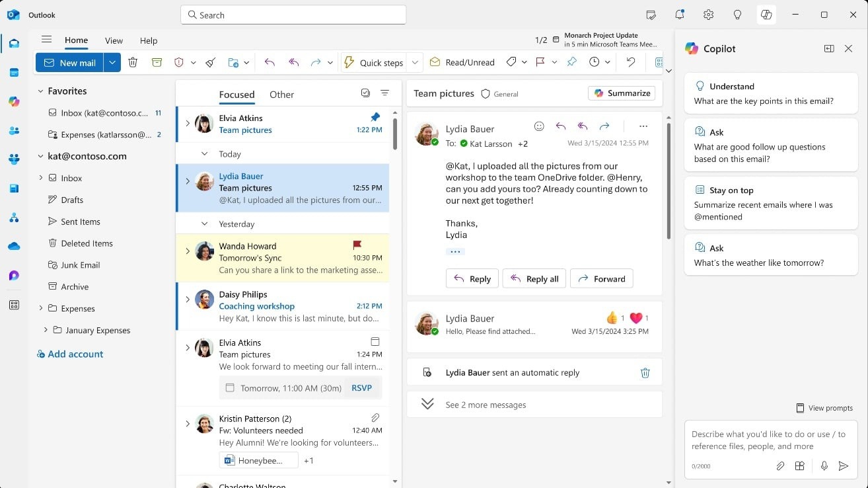Viewport: 868px width, 488px height.
Task: Open the New mail dropdown arrow
Action: (x=112, y=62)
